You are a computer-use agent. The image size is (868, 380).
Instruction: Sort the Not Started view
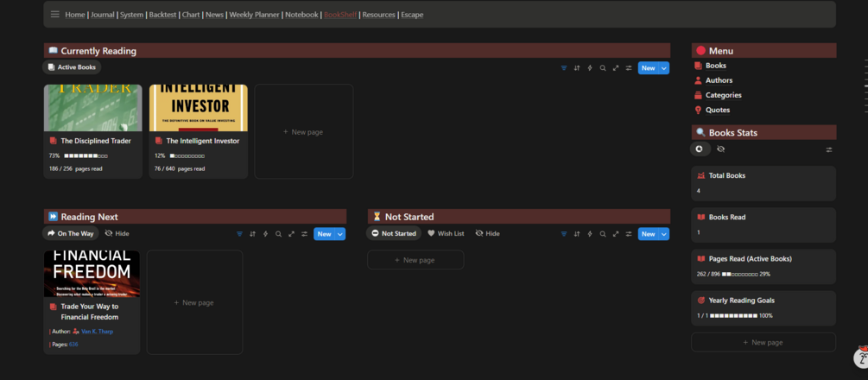point(577,234)
